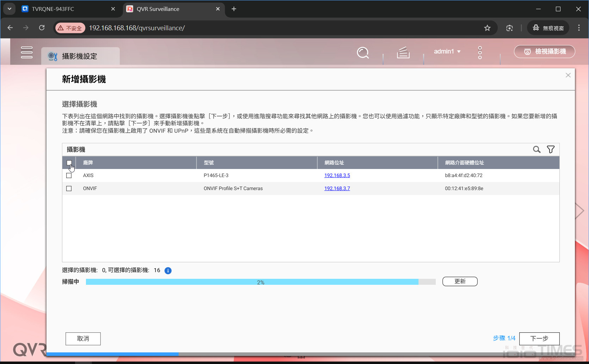Click the 更新 refresh button
589x364 pixels.
pyautogui.click(x=460, y=281)
